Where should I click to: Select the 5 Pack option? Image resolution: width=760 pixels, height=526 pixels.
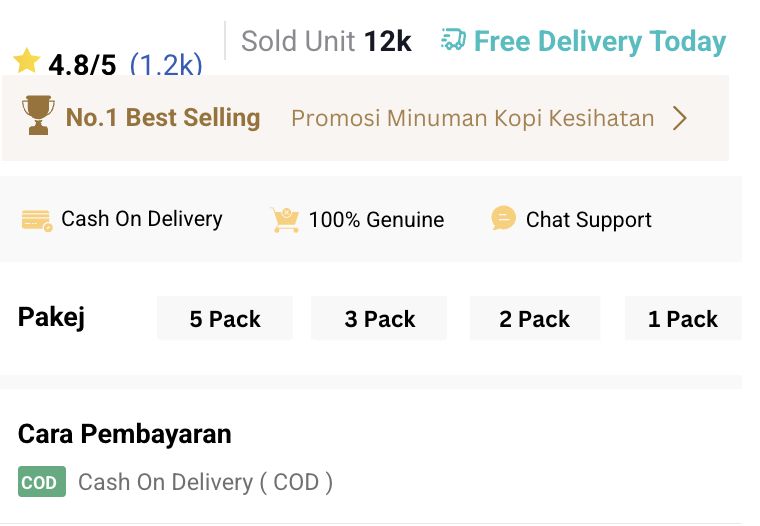[x=225, y=319]
